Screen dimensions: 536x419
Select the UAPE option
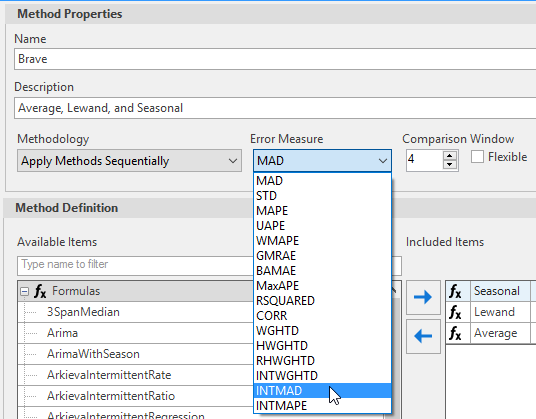coord(322,226)
